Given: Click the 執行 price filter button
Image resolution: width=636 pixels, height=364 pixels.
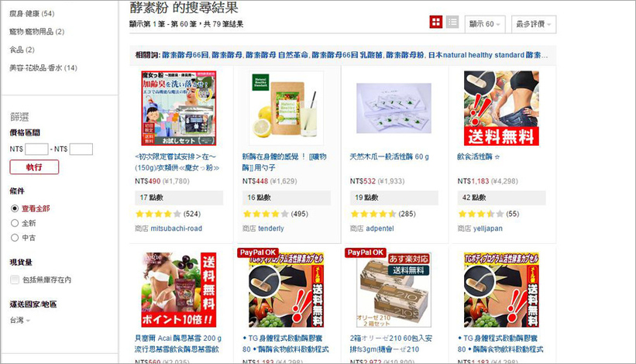Looking at the screenshot, I should (34, 167).
